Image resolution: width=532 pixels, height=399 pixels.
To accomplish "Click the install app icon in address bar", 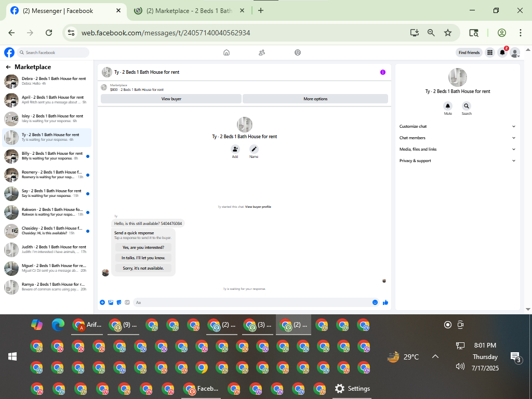I will point(414,33).
